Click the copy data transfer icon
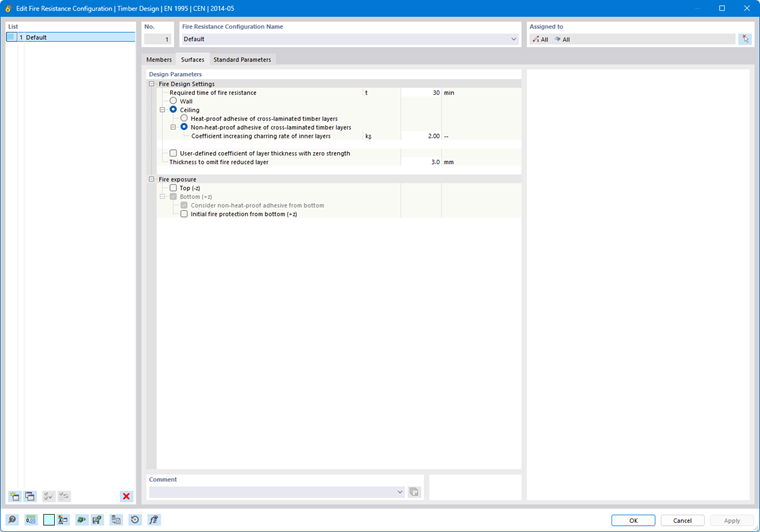This screenshot has height=532, width=760. click(116, 520)
